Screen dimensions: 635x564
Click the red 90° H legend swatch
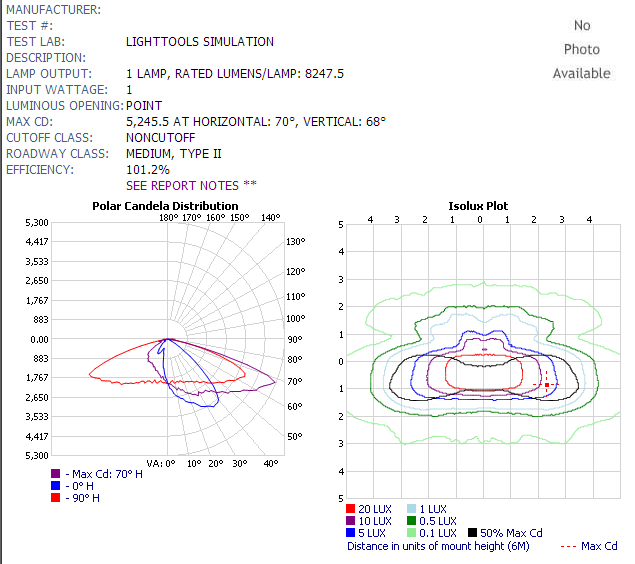coord(57,498)
